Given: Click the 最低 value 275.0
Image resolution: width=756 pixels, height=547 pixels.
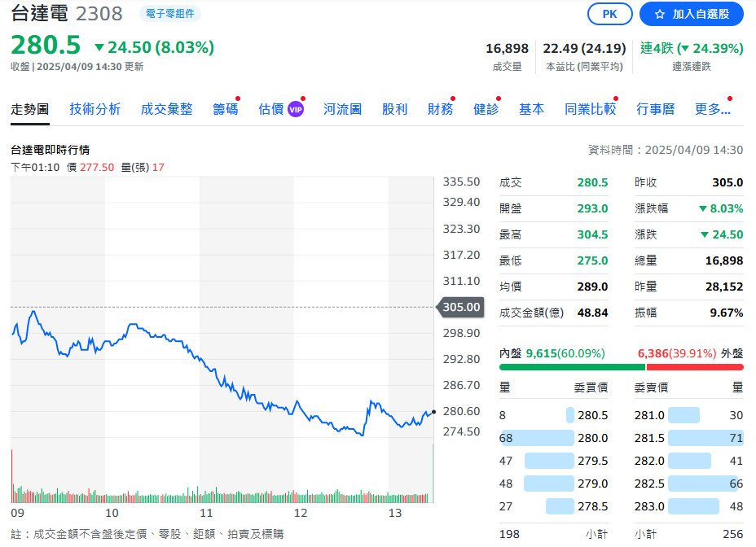Looking at the screenshot, I should coord(592,260).
